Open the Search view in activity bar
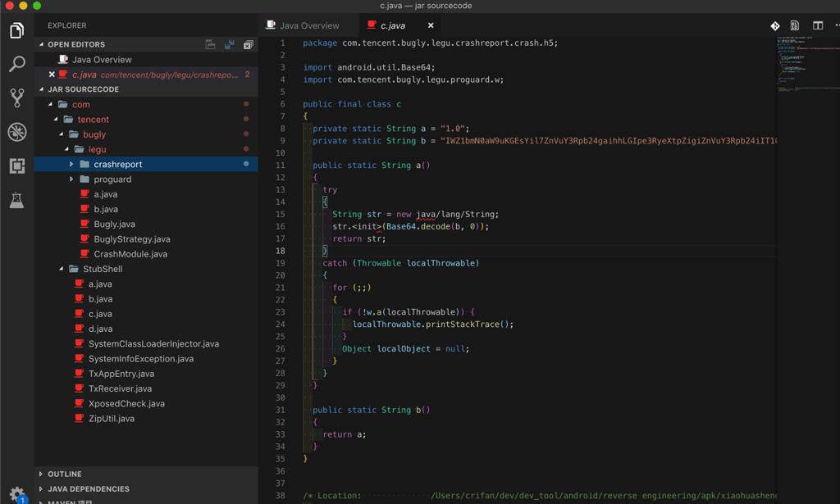This screenshot has height=504, width=840. tap(16, 65)
